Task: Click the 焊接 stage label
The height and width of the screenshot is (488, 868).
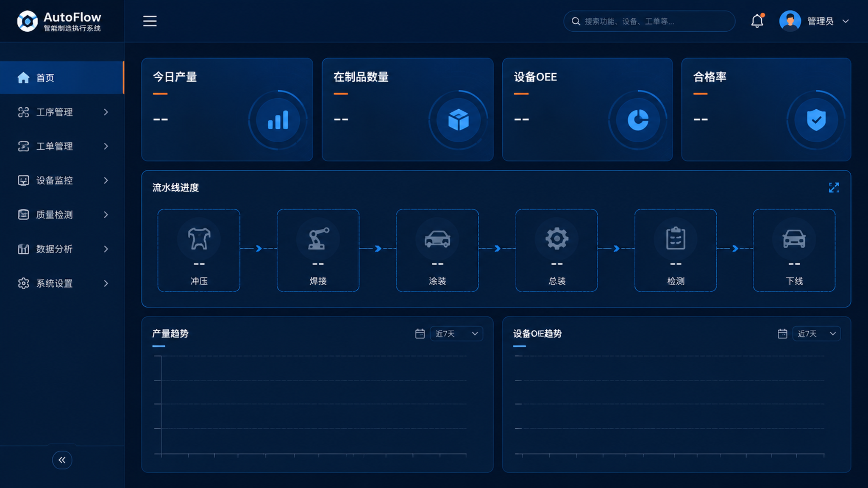Action: 318,281
